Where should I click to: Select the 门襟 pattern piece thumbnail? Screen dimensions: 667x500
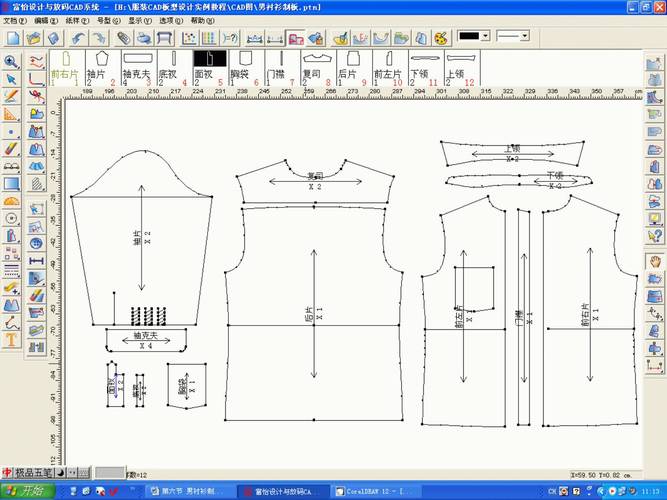pos(282,68)
